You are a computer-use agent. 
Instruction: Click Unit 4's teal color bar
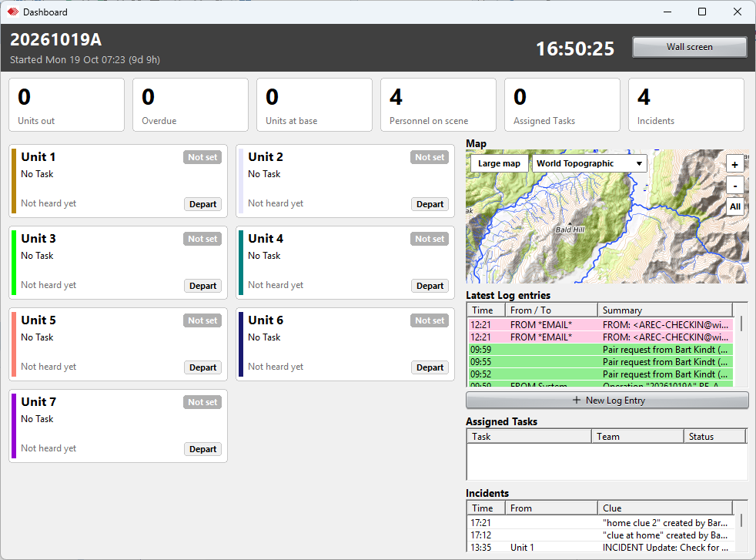[241, 263]
